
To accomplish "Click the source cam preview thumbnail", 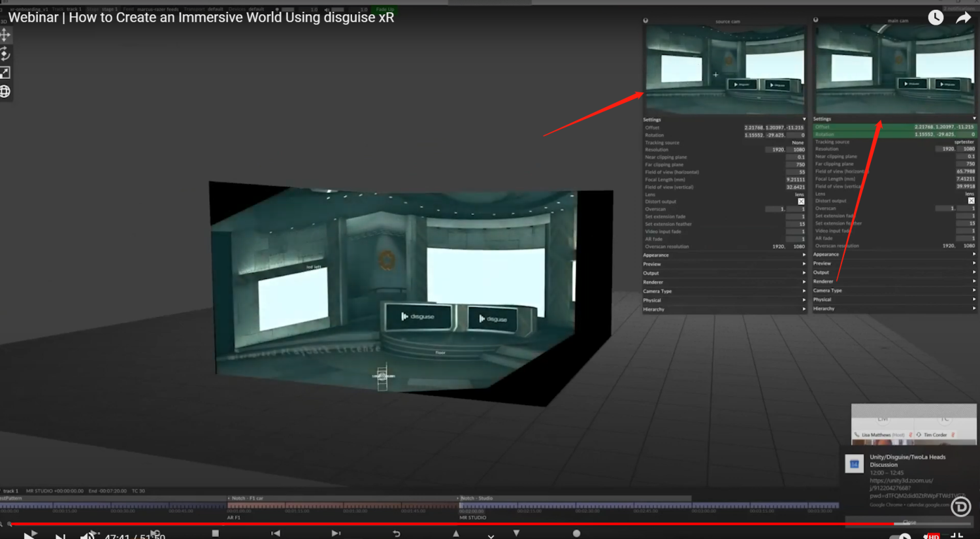I will coord(725,70).
